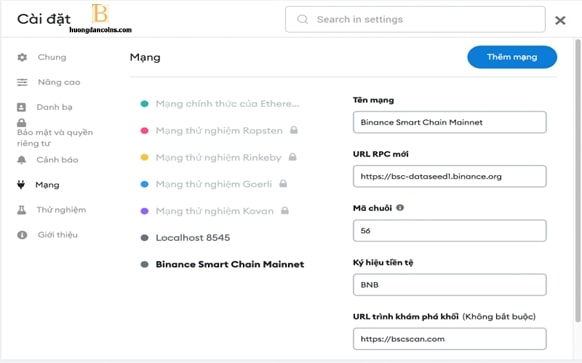582x363 pixels.
Task: Select the Mạng plug icon
Action: click(21, 184)
